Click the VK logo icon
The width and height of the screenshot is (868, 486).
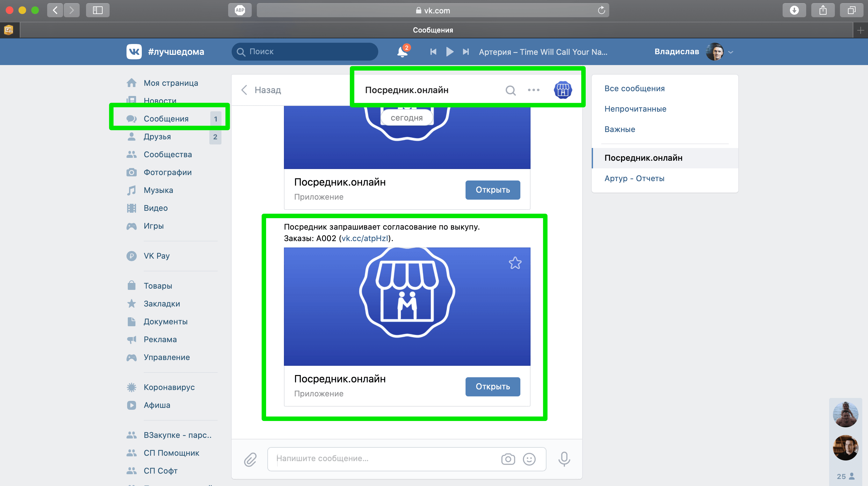[x=134, y=52]
